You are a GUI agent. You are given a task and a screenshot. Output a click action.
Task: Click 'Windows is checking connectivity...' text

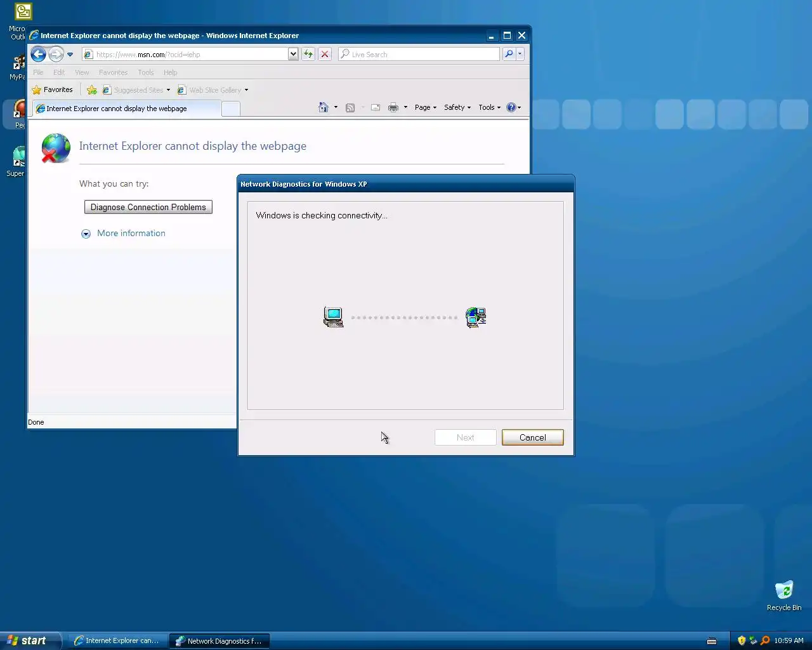pos(322,216)
